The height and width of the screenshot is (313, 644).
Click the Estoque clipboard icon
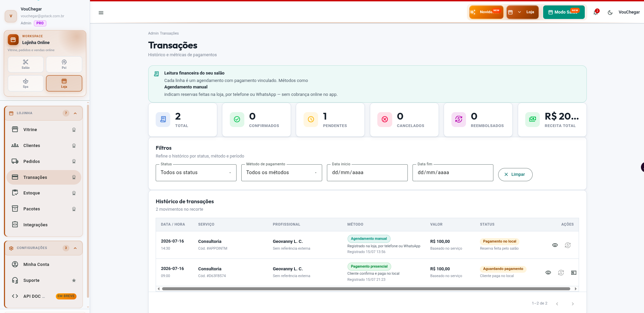coord(15,193)
